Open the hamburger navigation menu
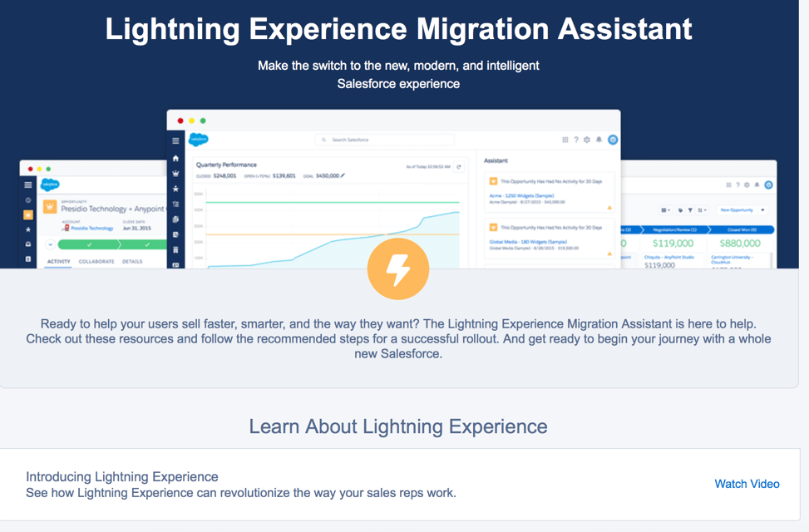The height and width of the screenshot is (532, 809). tap(175, 140)
